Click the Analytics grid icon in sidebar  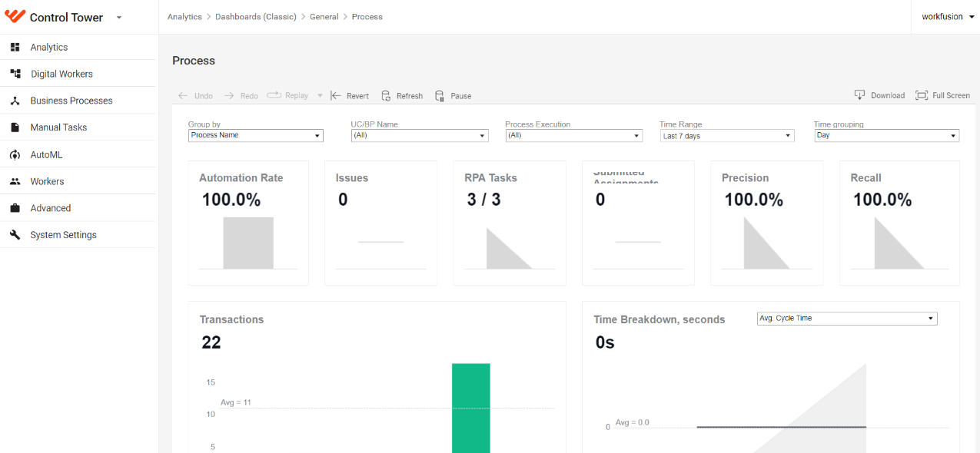click(x=15, y=47)
